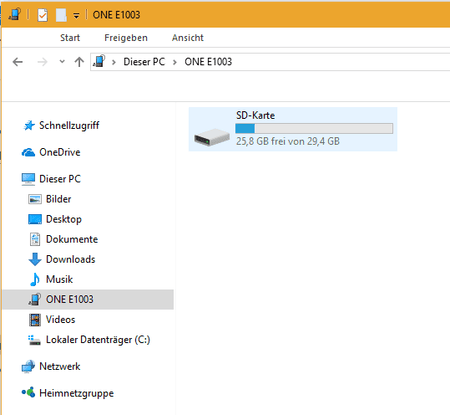Click the SD-Karte storage usage bar
450x415 pixels.
click(x=314, y=129)
